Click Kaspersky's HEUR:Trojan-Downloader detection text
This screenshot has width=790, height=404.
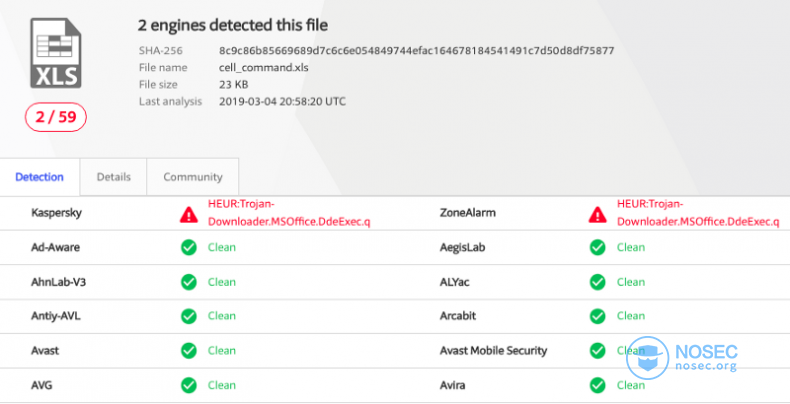pos(289,213)
